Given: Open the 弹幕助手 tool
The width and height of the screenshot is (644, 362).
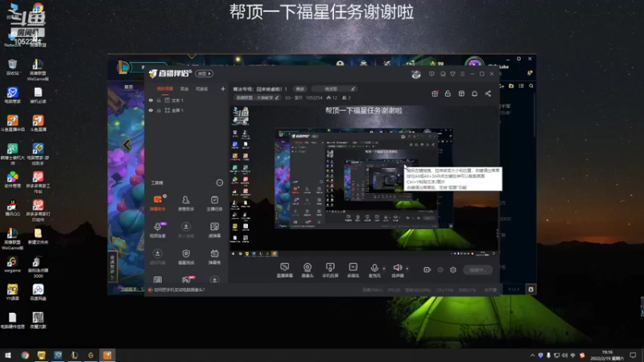Looking at the screenshot, I should pyautogui.click(x=158, y=203).
